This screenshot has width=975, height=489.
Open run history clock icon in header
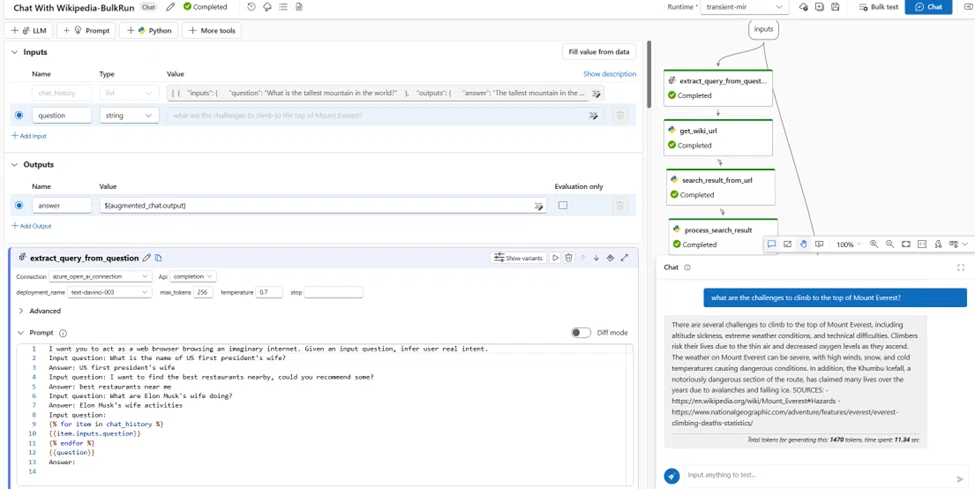tap(251, 7)
